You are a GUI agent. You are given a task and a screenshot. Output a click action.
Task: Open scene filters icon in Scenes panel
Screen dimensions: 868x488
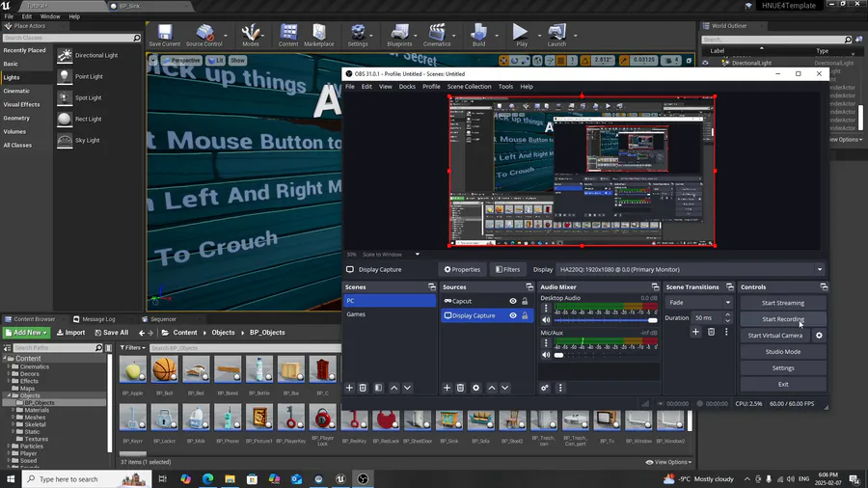click(x=378, y=388)
